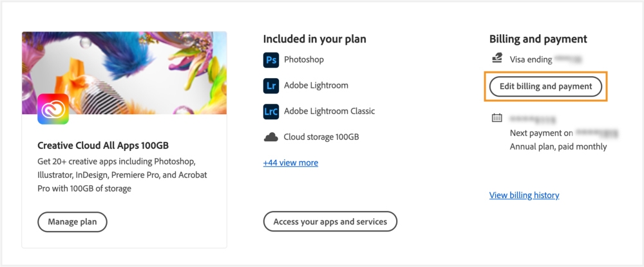Image resolution: width=644 pixels, height=267 pixels.
Task: Open Manage plan
Action: coord(72,222)
